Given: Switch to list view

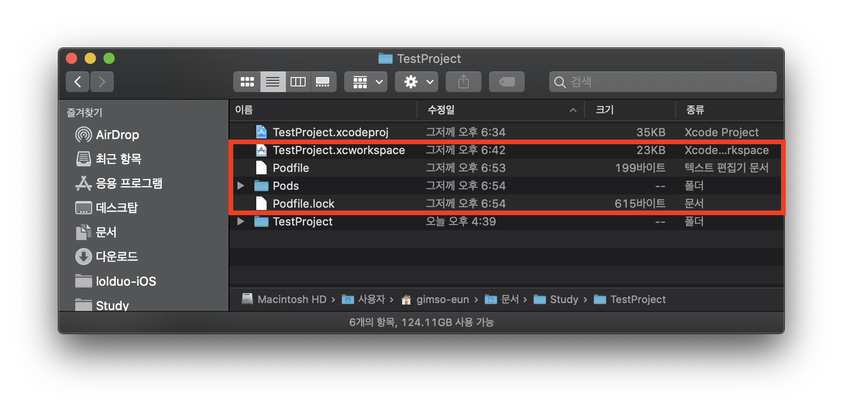Looking at the screenshot, I should click(x=273, y=82).
